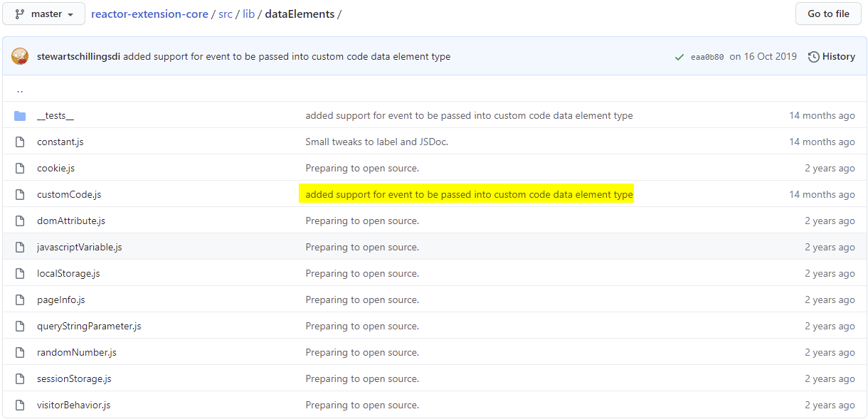This screenshot has height=419, width=868.
Task: Click the Go to file button
Action: (828, 14)
